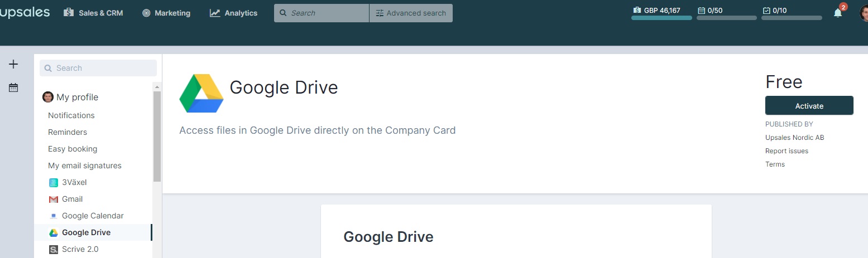Screen dimensions: 868x258
Task: Click the Analytics chart icon
Action: coord(215,13)
